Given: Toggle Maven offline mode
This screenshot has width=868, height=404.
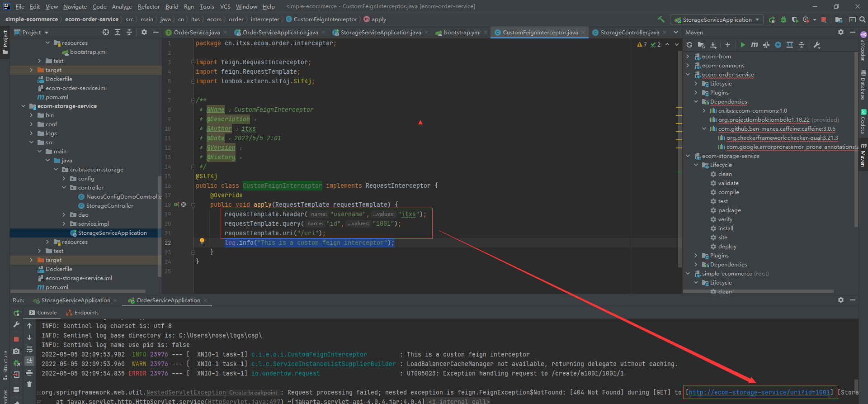Looking at the screenshot, I should click(x=766, y=45).
